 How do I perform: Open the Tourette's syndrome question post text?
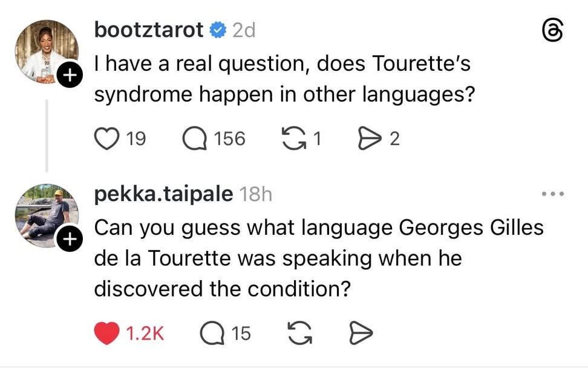point(283,80)
